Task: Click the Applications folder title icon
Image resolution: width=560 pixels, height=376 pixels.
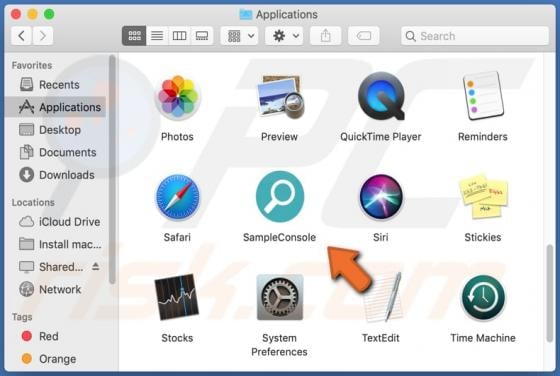Action: coord(245,14)
